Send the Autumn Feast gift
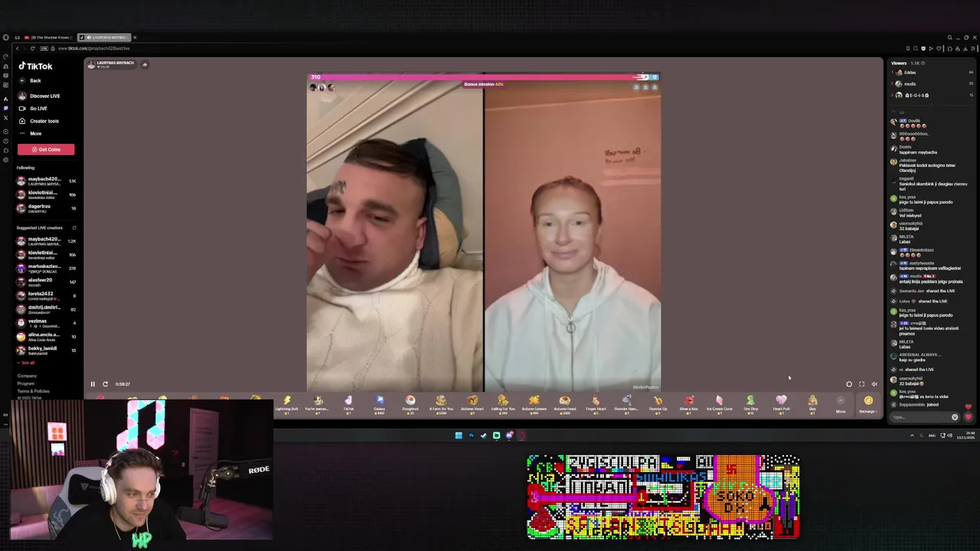This screenshot has height=551, width=980. [564, 404]
